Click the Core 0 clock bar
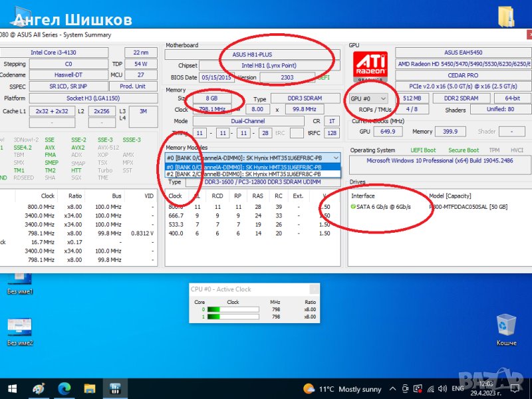Image resolution: width=532 pixels, height=399 pixels. coord(233,309)
